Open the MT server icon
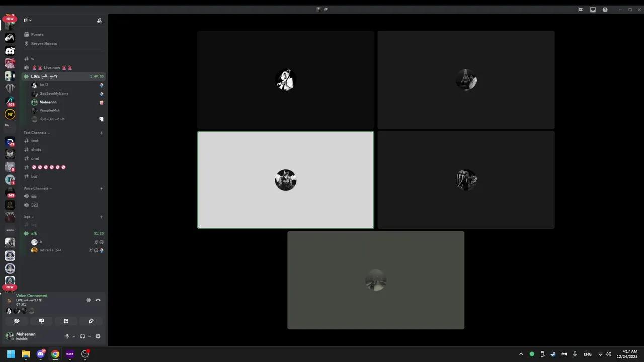The height and width of the screenshot is (362, 644). 10,114
